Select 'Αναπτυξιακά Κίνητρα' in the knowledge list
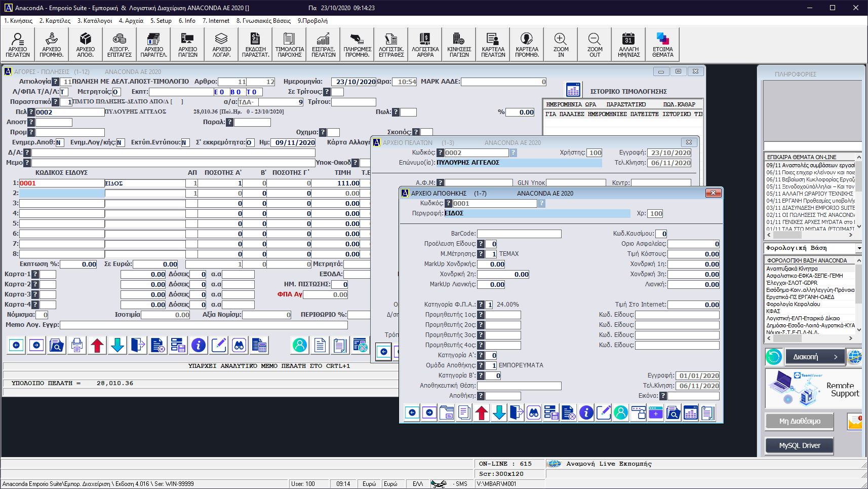Screen dimensions: 868x489 (x=792, y=269)
